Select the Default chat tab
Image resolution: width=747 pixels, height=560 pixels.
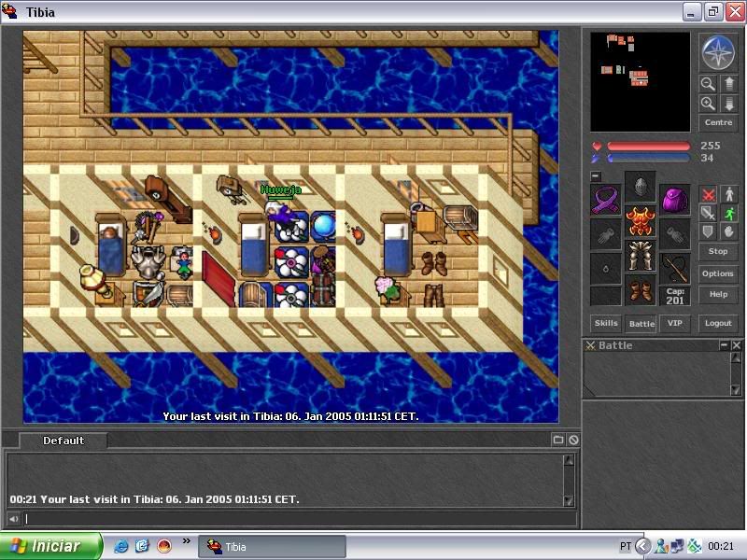(x=63, y=441)
